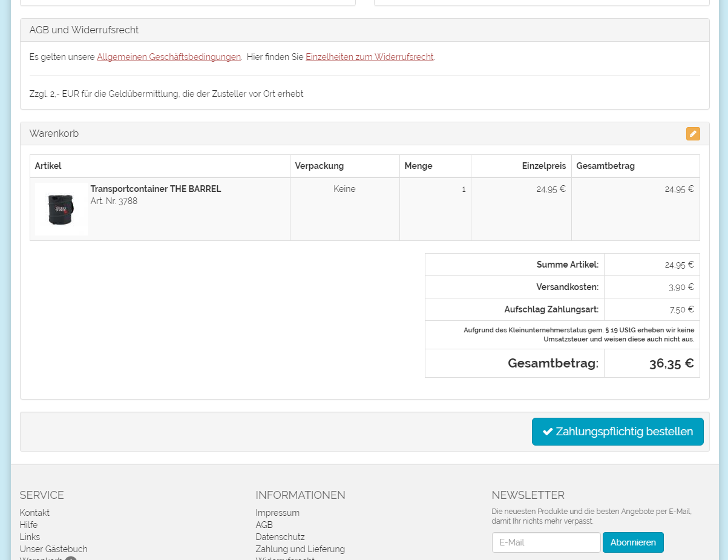
Task: Click THE BARREL product thumbnail
Action: click(61, 209)
